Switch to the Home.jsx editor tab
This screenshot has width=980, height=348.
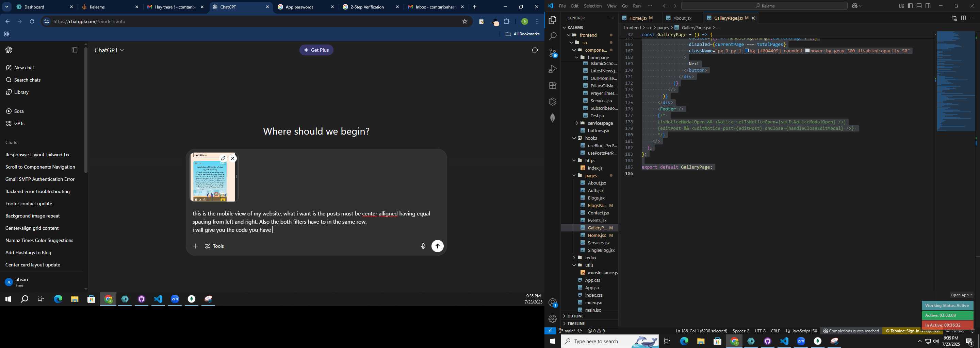click(640, 18)
